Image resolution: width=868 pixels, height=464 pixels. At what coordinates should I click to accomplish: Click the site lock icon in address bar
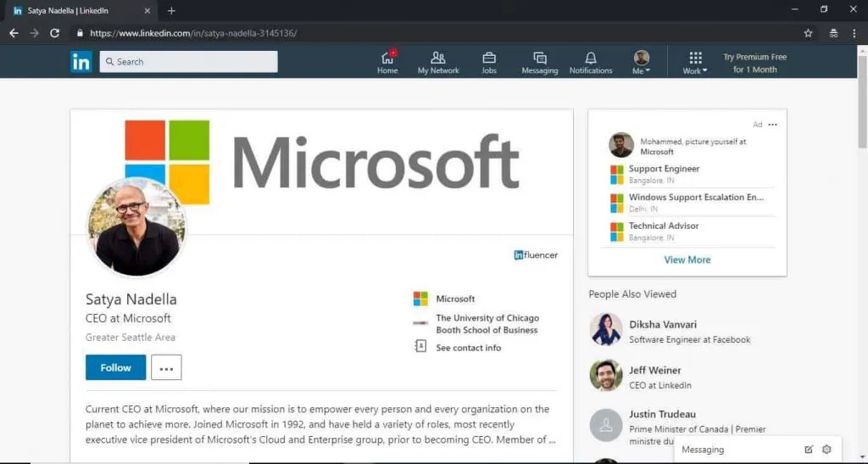click(80, 33)
